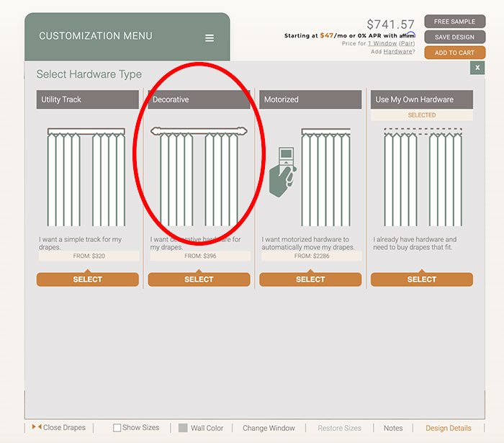Click the Utility Track drapery illustration
This screenshot has height=443, width=504.
[x=87, y=176]
